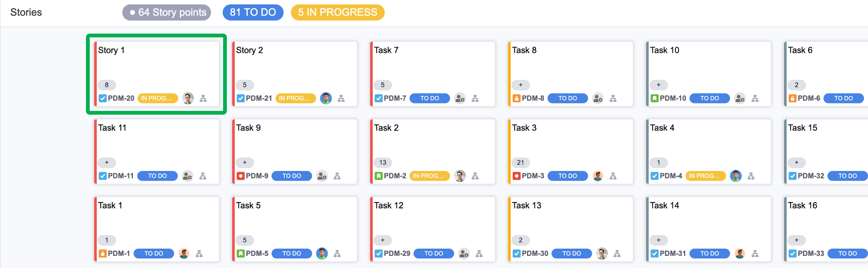
Task: Open the TO DO status dropdown on PDM-3
Action: 567,176
